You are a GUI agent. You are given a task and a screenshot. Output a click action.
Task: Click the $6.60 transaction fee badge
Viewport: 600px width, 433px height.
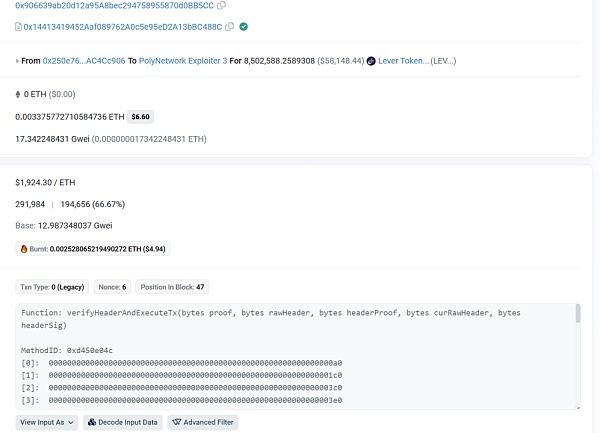[x=140, y=117]
